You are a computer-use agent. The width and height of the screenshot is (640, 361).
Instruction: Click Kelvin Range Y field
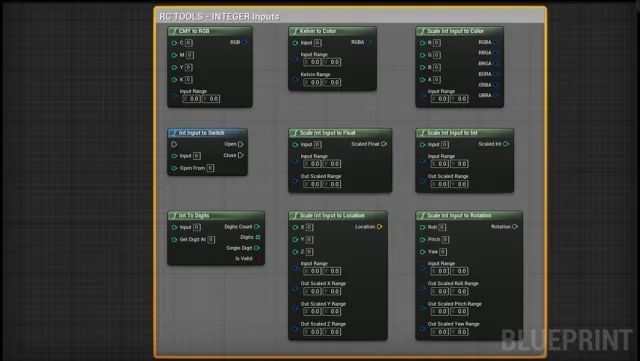pyautogui.click(x=332, y=82)
